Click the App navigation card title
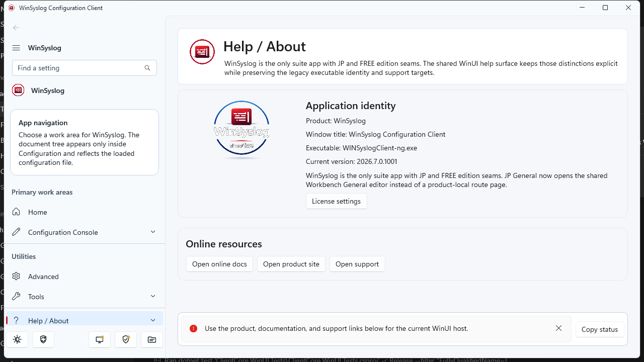 tap(43, 123)
